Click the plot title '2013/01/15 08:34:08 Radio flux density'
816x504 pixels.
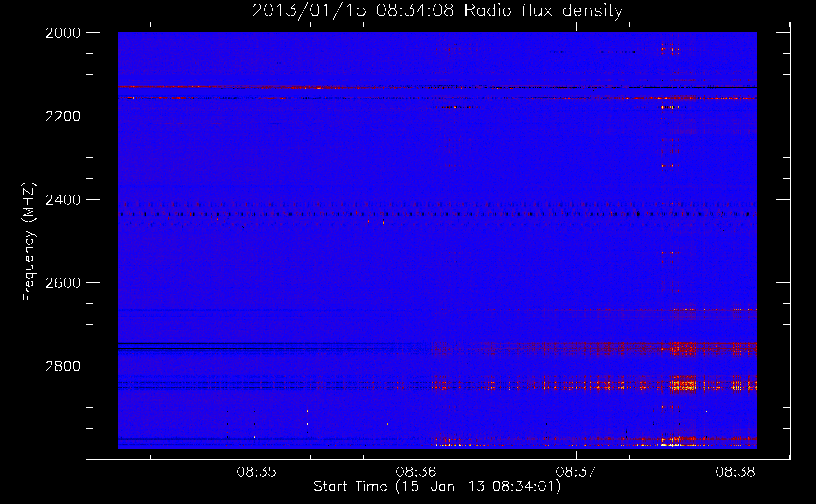437,10
